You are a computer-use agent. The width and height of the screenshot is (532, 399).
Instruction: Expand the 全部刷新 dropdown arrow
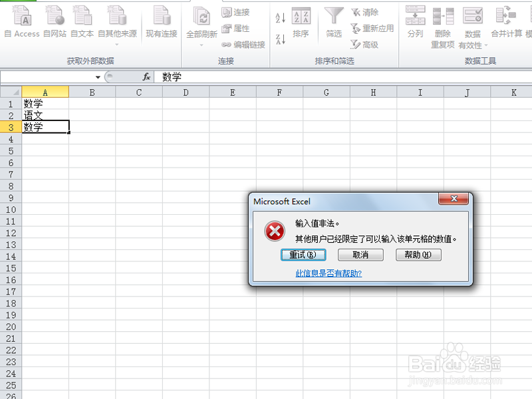201,45
